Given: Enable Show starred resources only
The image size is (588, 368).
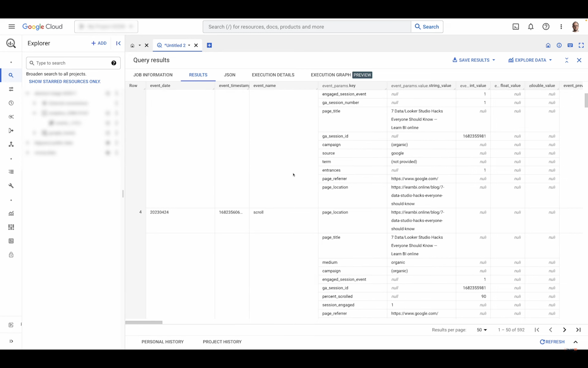Looking at the screenshot, I should [x=64, y=81].
